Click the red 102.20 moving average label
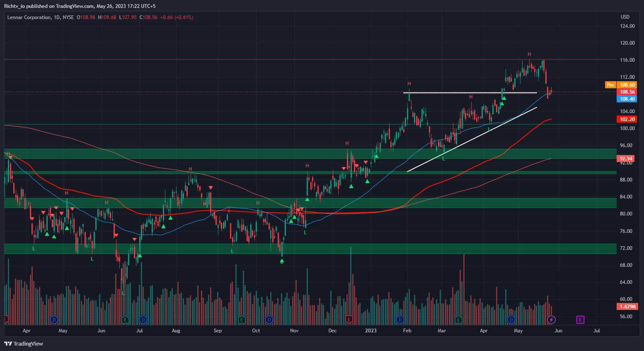Viewport: 644px width, 351px height. [x=627, y=119]
